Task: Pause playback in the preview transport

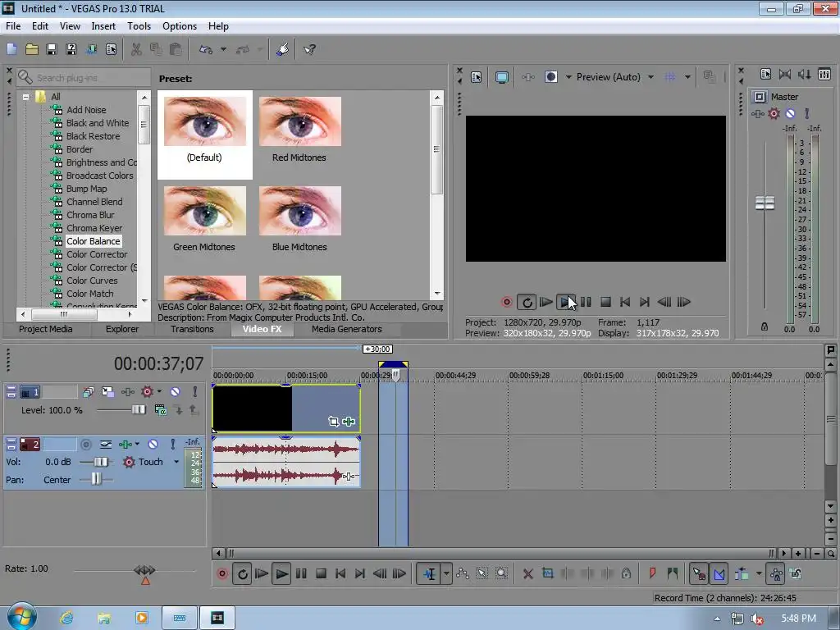Action: [x=586, y=302]
